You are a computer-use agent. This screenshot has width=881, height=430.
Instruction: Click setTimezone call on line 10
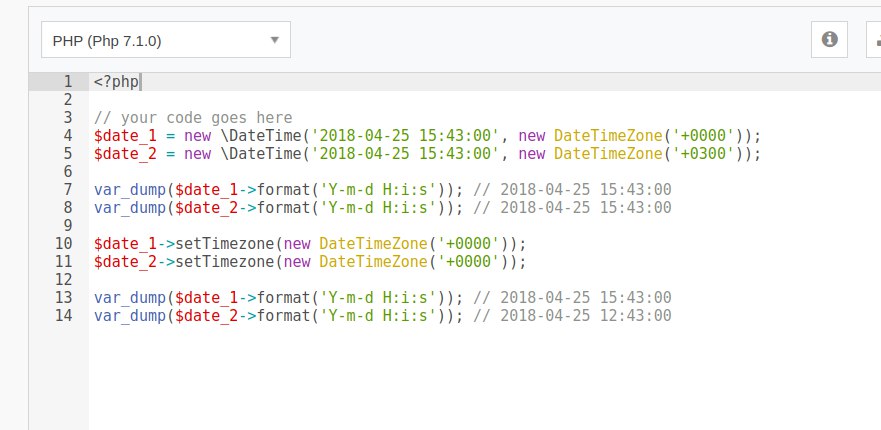pos(225,244)
